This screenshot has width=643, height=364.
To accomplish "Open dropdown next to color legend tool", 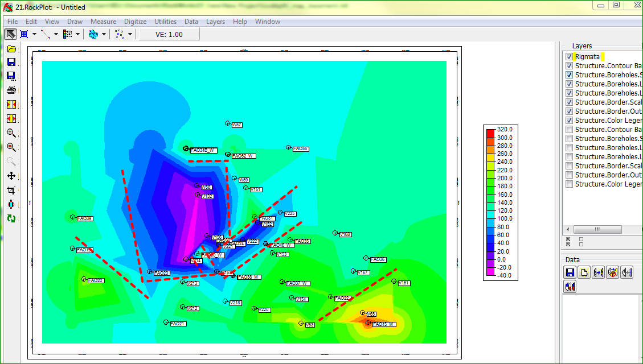I will [x=77, y=34].
